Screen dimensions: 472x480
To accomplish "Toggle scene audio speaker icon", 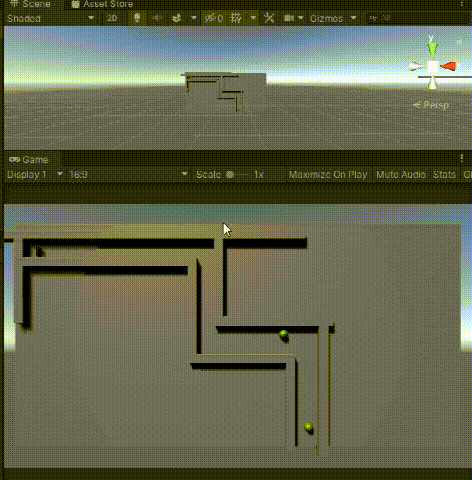I will 157,18.
